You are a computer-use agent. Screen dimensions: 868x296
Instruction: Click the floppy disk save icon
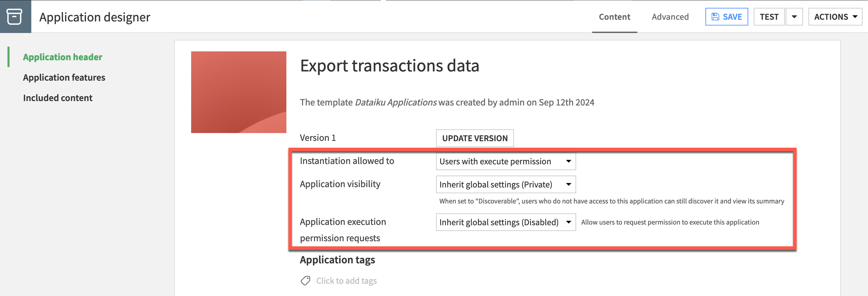[715, 17]
